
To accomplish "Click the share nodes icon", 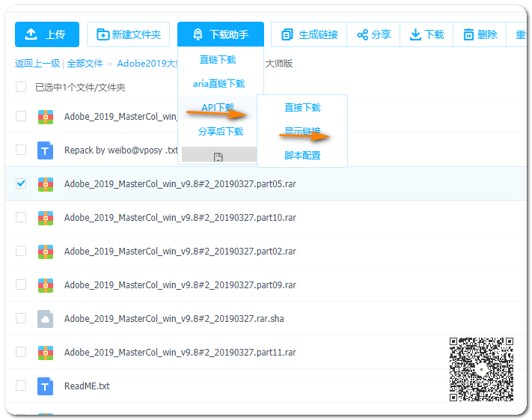I will click(x=363, y=34).
